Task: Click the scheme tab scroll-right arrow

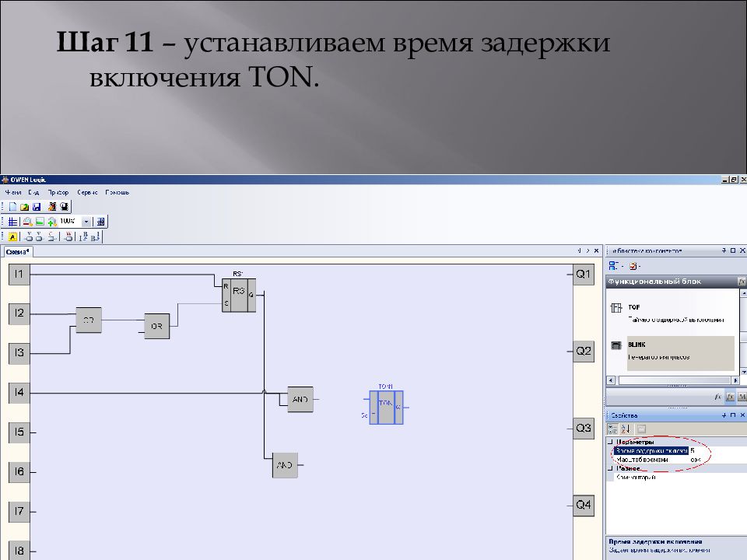Action: (x=588, y=250)
